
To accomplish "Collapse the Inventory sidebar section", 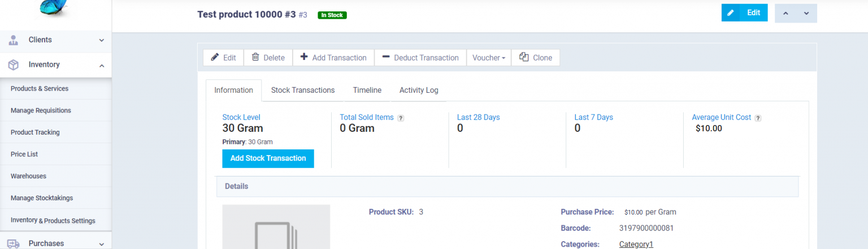I will pyautogui.click(x=102, y=66).
